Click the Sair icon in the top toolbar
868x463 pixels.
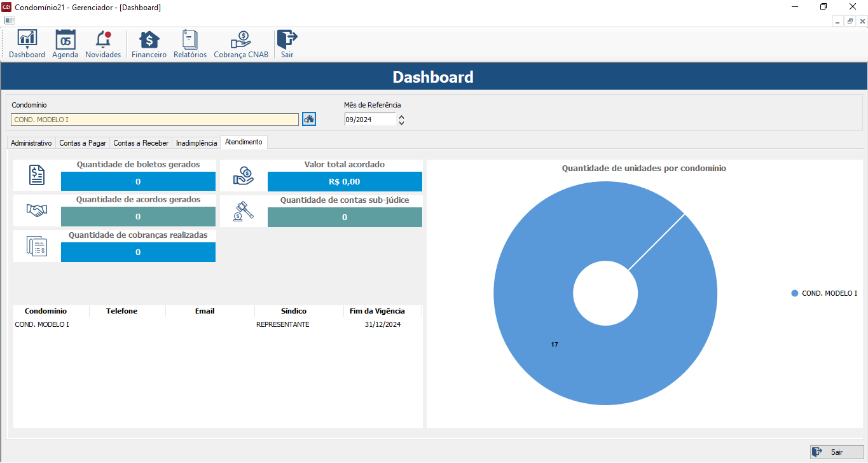click(287, 45)
